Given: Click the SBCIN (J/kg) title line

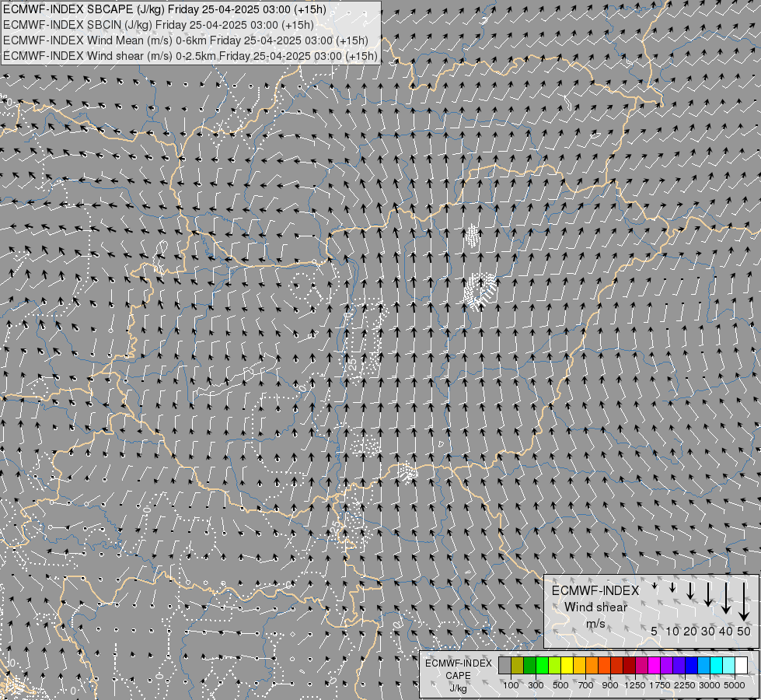Looking at the screenshot, I should 159,25.
